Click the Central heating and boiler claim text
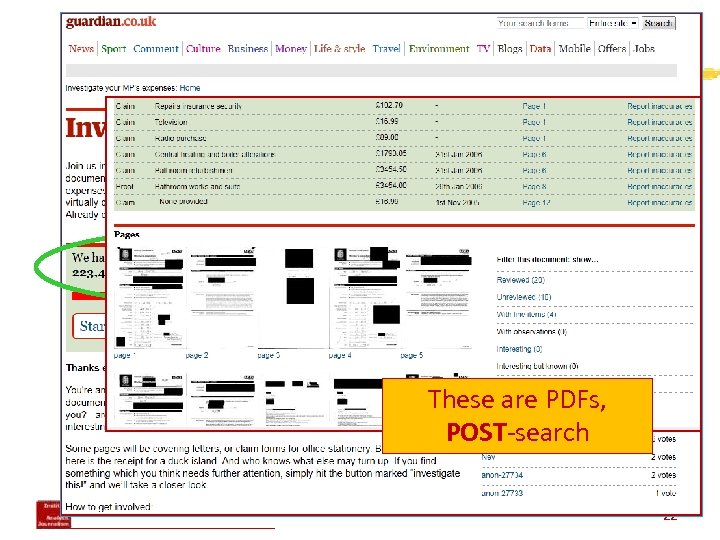 coord(214,154)
